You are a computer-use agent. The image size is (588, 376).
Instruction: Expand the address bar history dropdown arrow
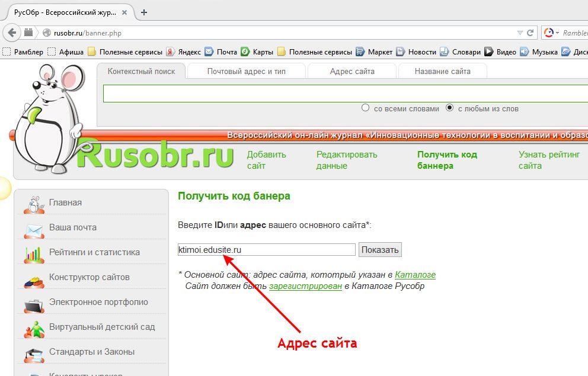click(520, 33)
